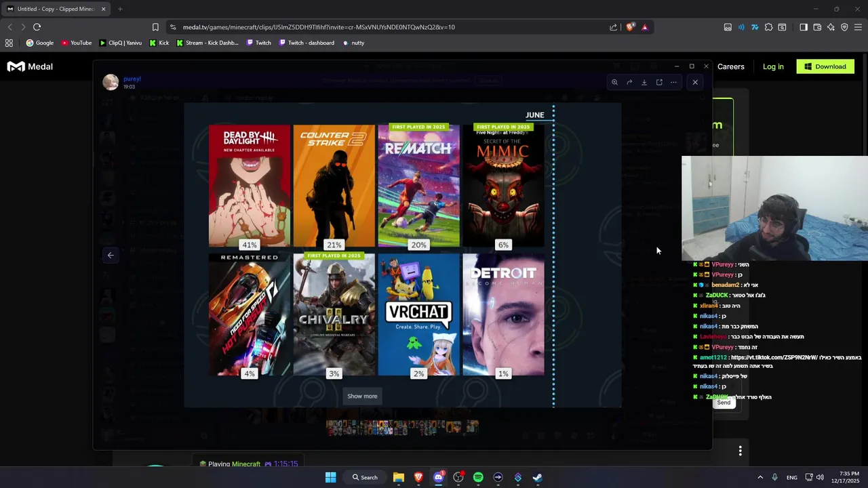Screen dimensions: 868x488
Task: Click the Detroit Become Human cover
Action: pyautogui.click(x=503, y=314)
